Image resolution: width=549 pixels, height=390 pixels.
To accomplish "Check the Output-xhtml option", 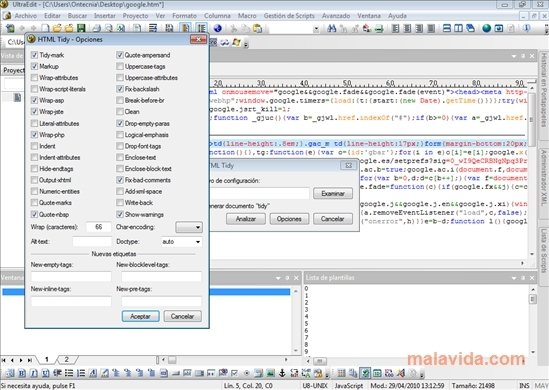I will (x=34, y=180).
